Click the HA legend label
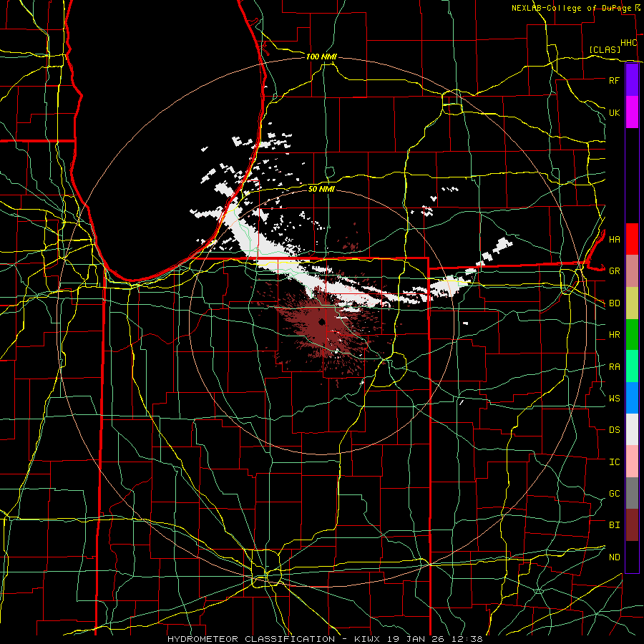This screenshot has height=644, width=644. point(614,240)
